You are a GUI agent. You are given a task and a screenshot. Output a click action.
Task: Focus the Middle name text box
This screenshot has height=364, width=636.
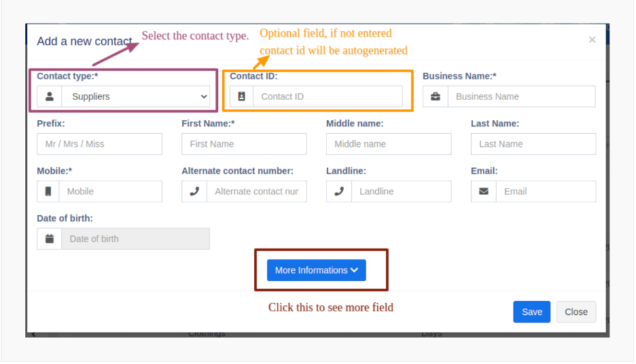pyautogui.click(x=389, y=144)
